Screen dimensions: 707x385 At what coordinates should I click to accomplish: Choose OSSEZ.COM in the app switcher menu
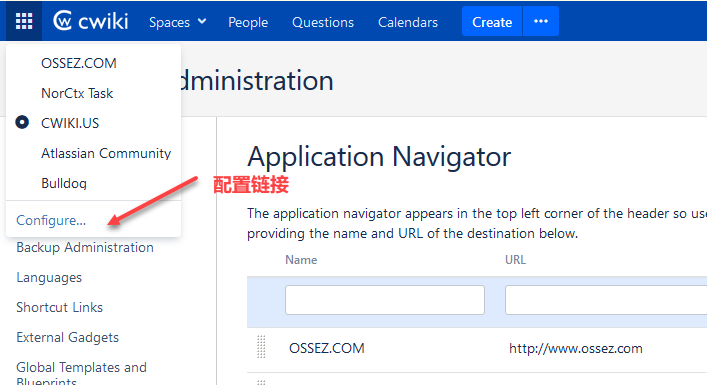[79, 63]
